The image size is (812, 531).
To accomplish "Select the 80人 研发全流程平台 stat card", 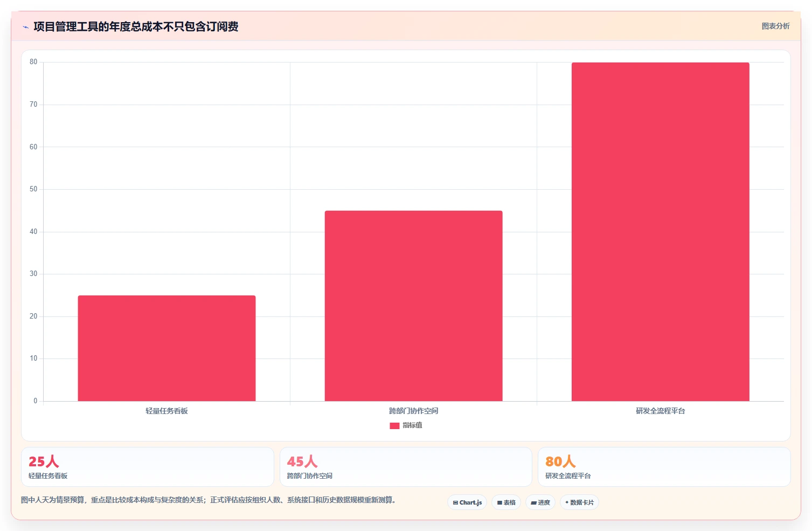I will point(664,467).
